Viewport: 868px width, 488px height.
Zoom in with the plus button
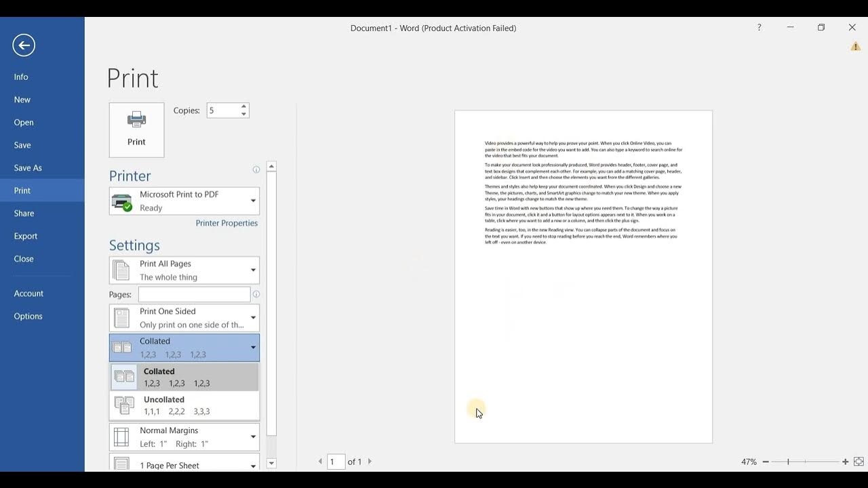(845, 462)
